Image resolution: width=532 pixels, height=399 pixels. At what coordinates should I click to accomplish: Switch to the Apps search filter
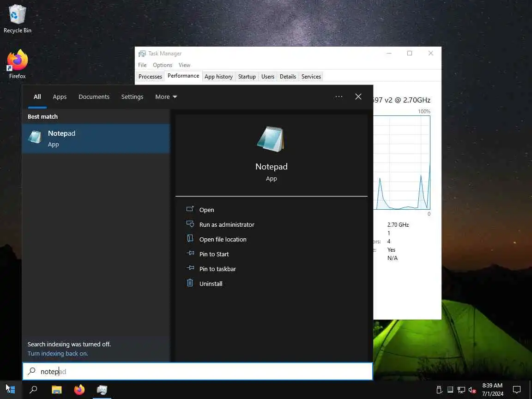pos(60,97)
